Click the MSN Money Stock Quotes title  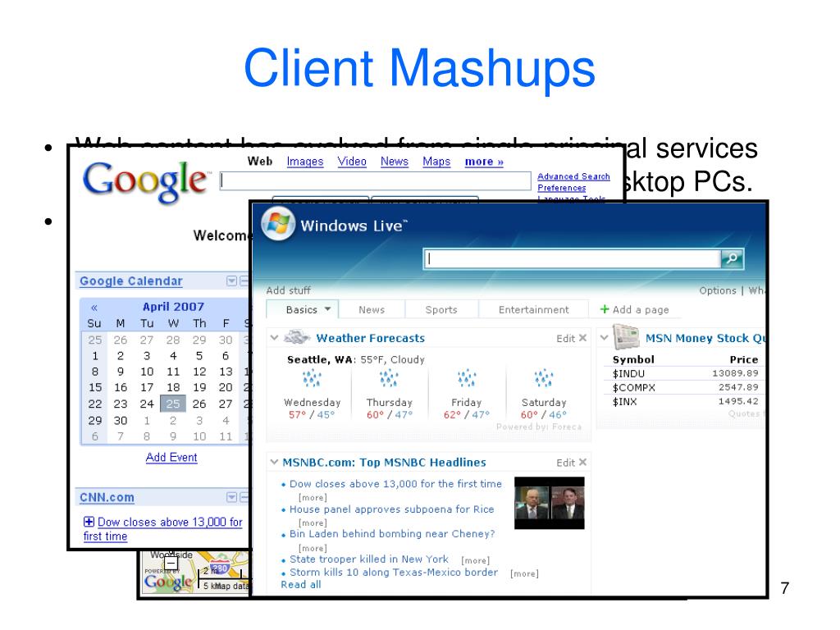click(705, 338)
